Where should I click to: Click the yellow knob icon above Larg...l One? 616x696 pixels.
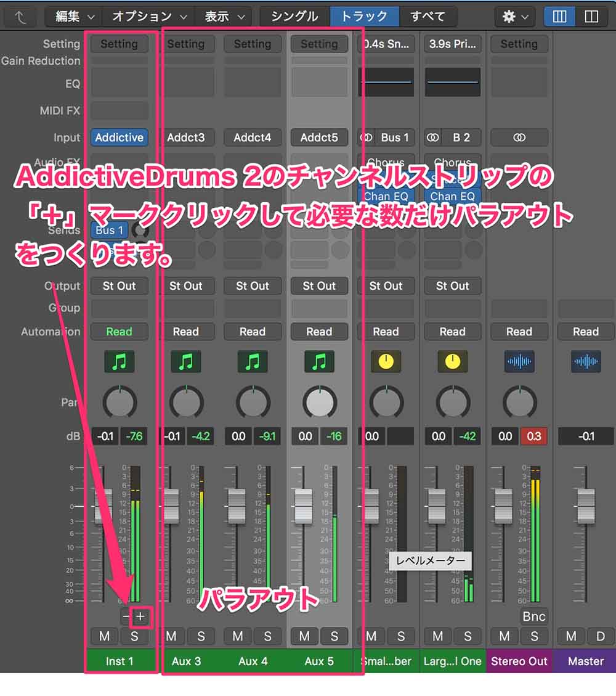point(452,362)
